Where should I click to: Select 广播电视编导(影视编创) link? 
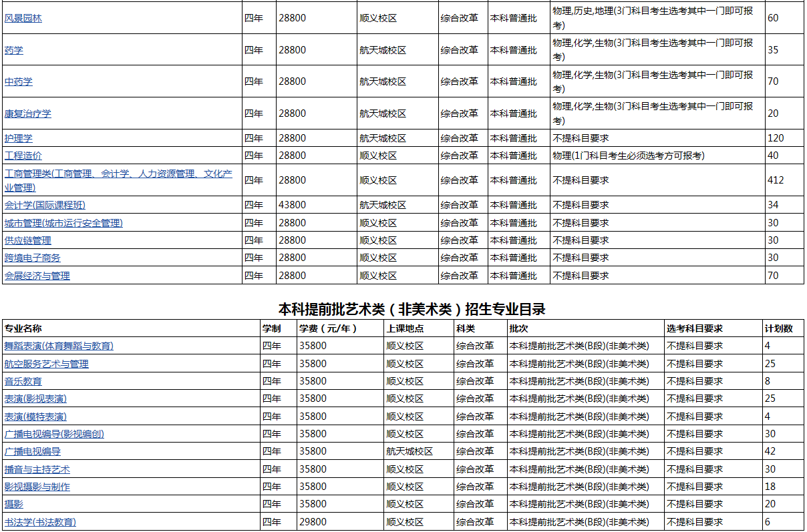coord(54,434)
